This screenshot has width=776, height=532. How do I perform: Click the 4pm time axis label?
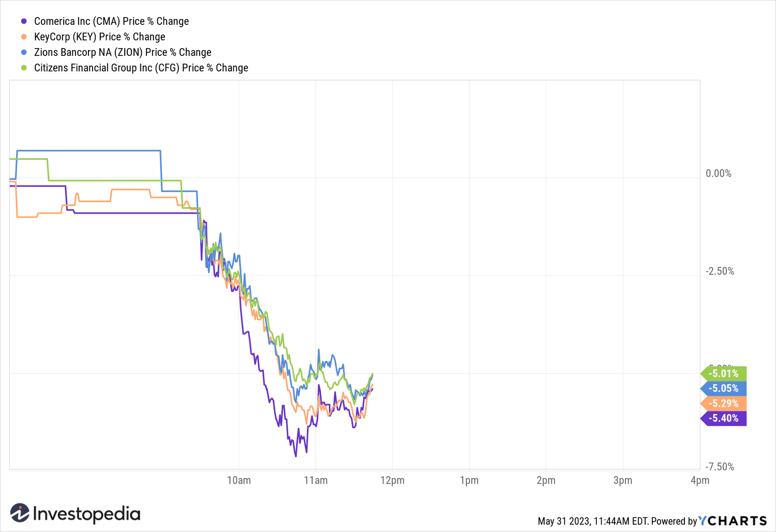(x=700, y=480)
